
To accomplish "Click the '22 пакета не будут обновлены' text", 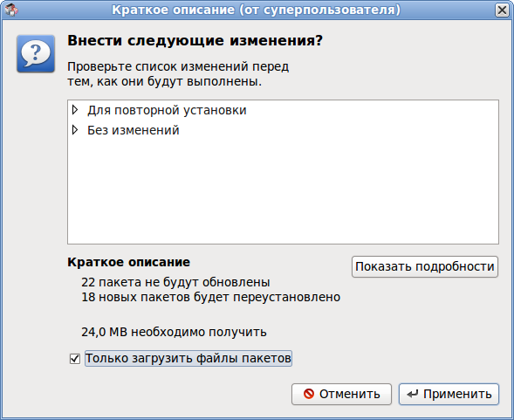I will 175,282.
